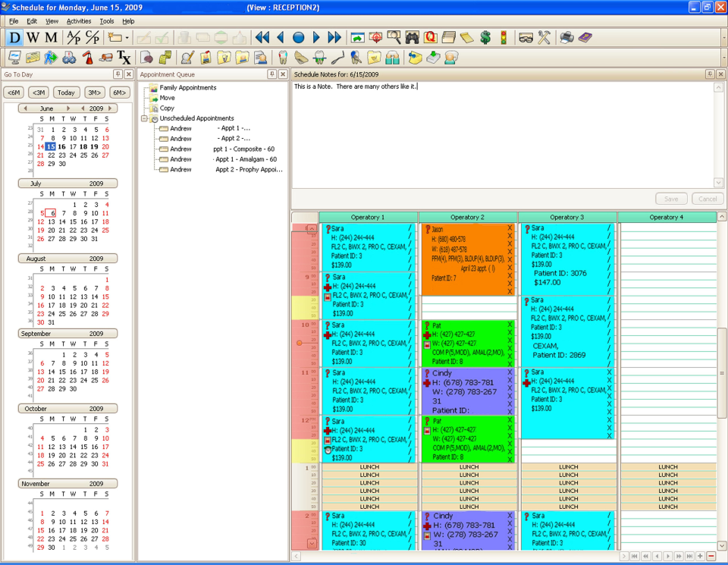
Task: Toggle the pin on the Appointment Queue panel
Action: tap(272, 74)
